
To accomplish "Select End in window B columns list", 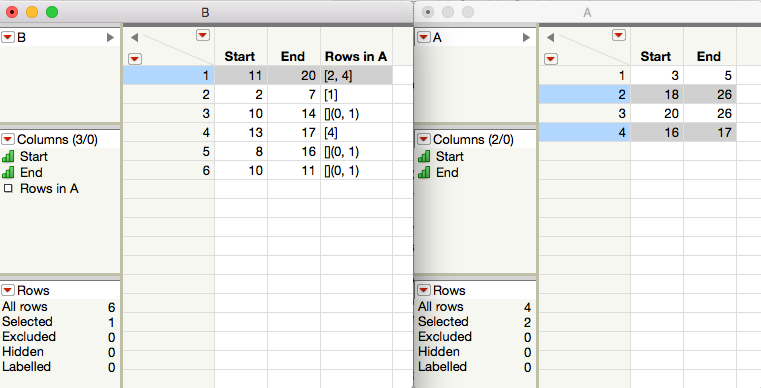I will [x=31, y=172].
